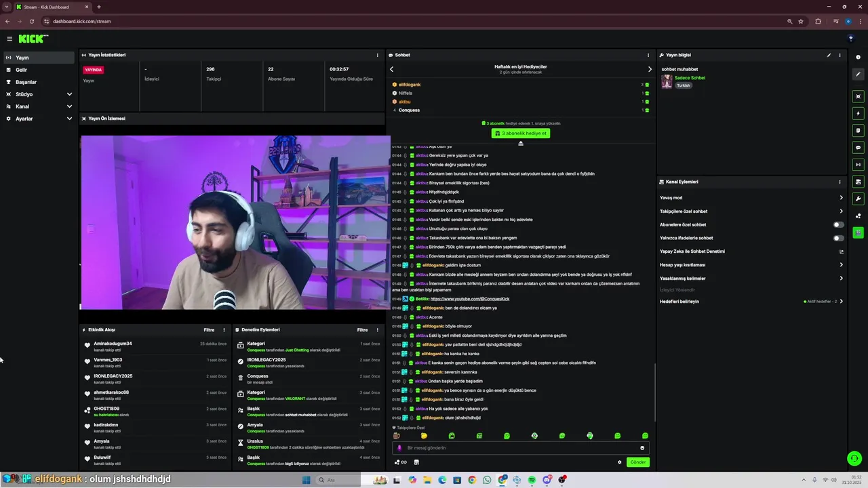Viewport: 868px width, 488px height.
Task: Open Yasaklanmış kelimeler chevron
Action: tap(841, 279)
